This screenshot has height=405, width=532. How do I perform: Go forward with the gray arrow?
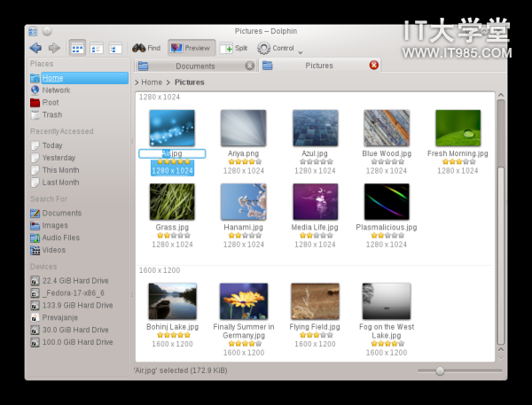54,48
